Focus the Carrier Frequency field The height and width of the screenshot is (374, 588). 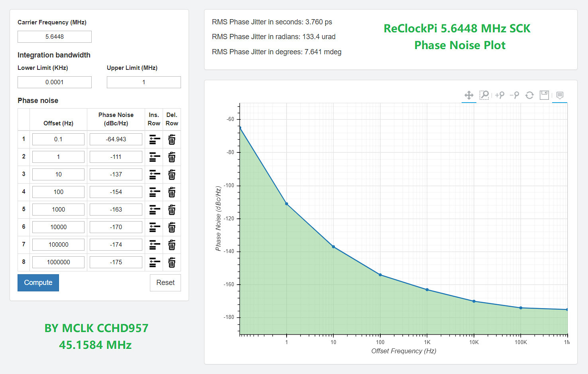pos(55,37)
